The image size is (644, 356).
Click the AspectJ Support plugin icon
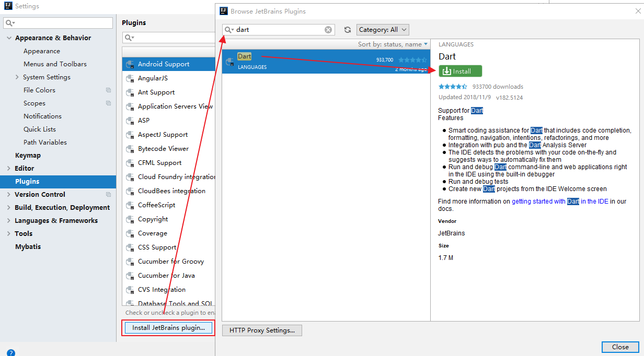130,135
